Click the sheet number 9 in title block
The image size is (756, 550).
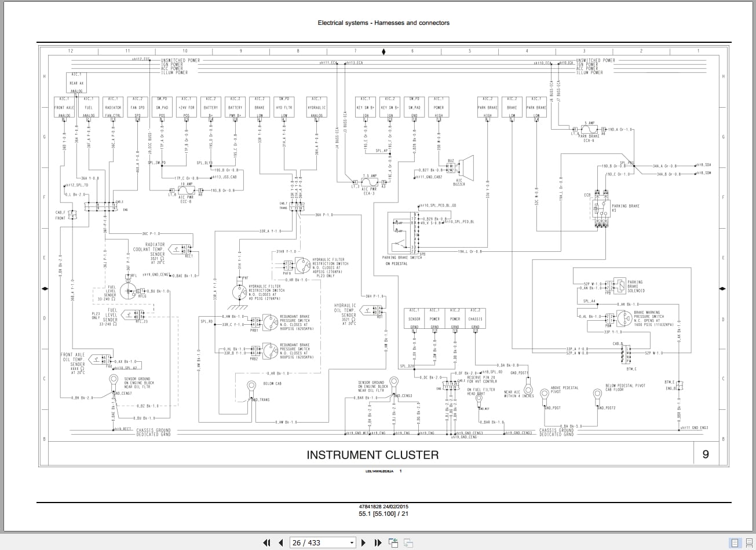pyautogui.click(x=706, y=454)
